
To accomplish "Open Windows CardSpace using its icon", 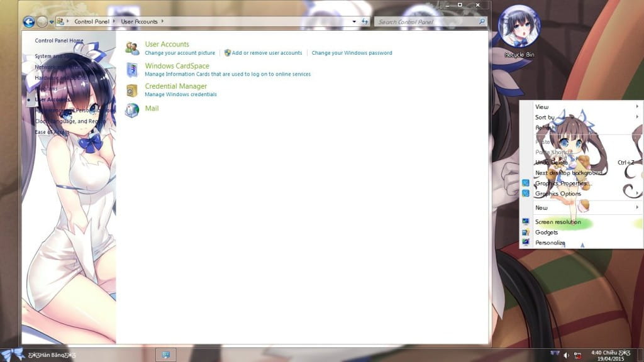I will pyautogui.click(x=133, y=69).
